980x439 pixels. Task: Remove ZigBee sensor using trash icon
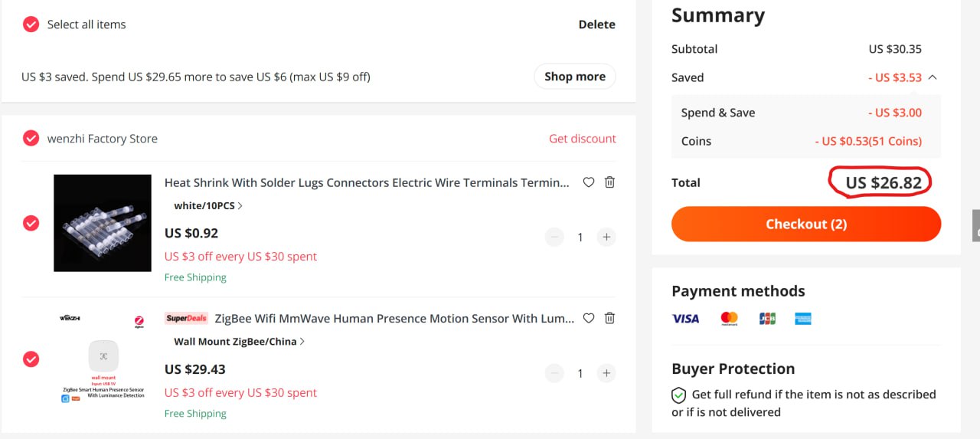(609, 318)
